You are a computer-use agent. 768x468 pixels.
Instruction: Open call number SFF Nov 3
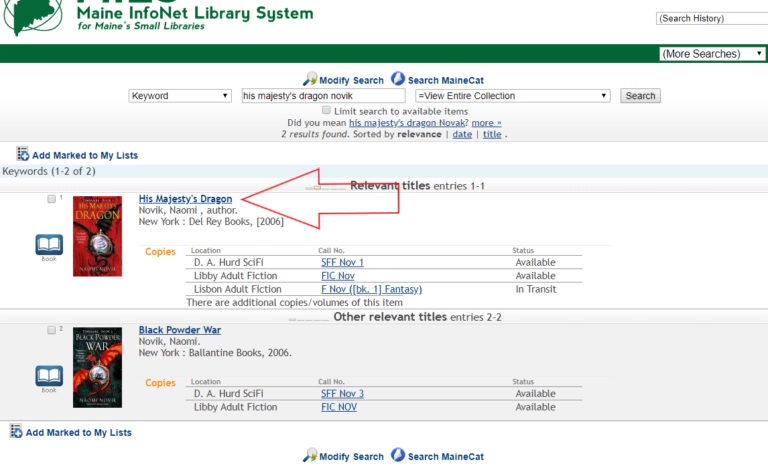pos(342,394)
